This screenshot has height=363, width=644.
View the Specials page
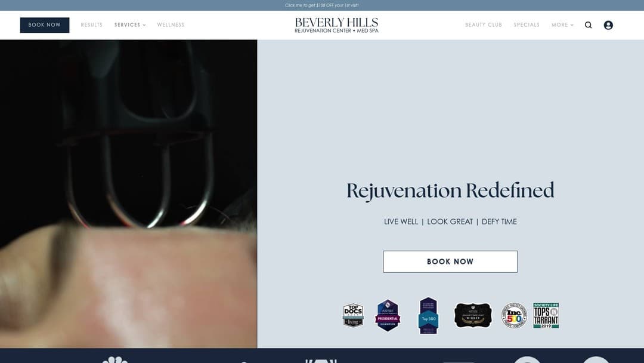[527, 25]
